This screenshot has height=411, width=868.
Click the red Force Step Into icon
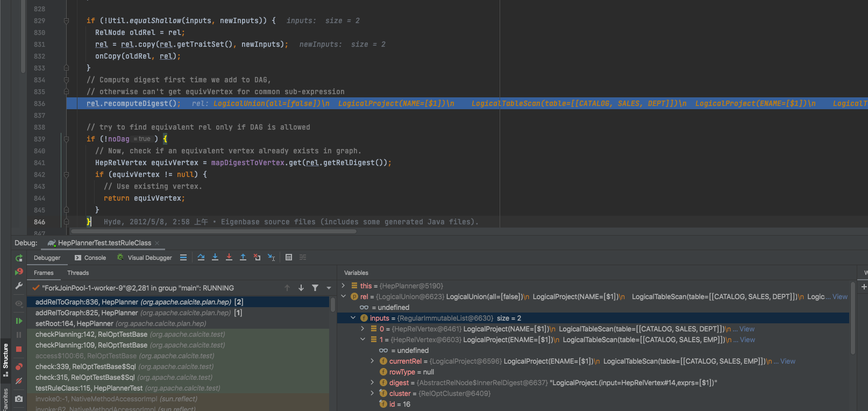pos(229,258)
